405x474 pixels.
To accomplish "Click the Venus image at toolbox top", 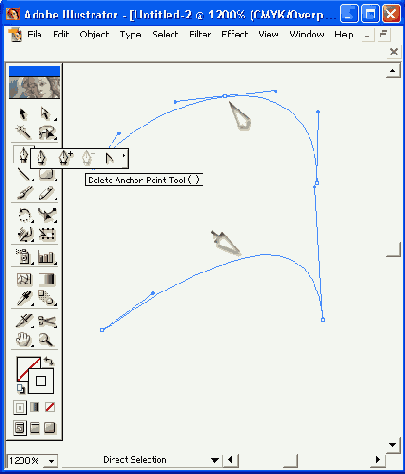I will point(34,88).
